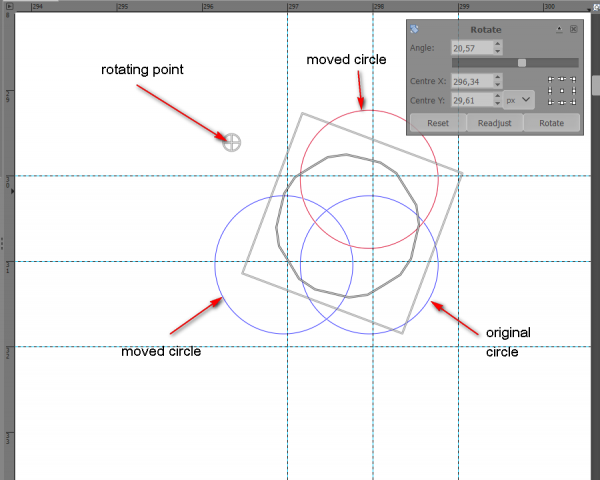The image size is (600, 480).
Task: Set rotation pivot to middle-left edge
Action: coord(550,91)
